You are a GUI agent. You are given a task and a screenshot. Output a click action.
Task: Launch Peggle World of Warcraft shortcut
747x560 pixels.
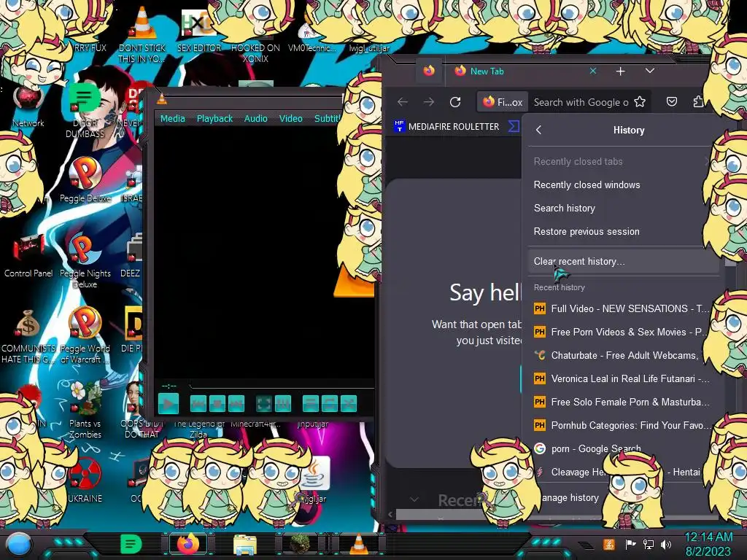tap(85, 335)
